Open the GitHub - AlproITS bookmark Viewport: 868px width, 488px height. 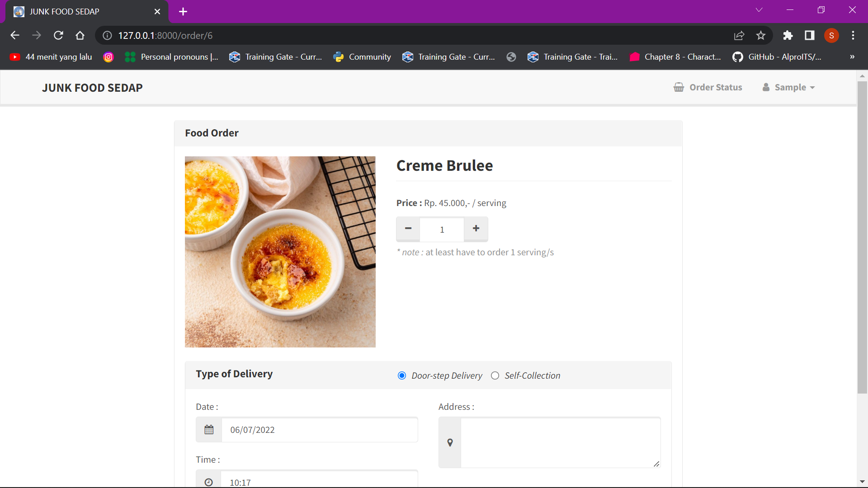[777, 57]
